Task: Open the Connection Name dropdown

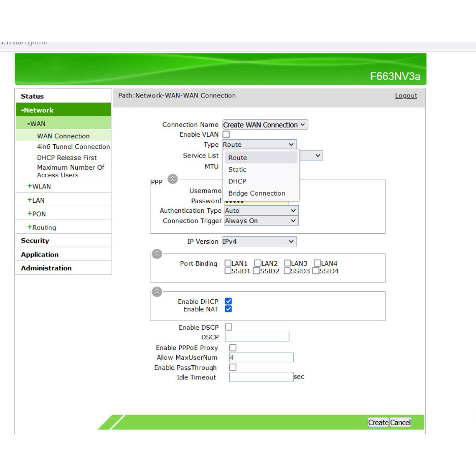Action: point(265,125)
